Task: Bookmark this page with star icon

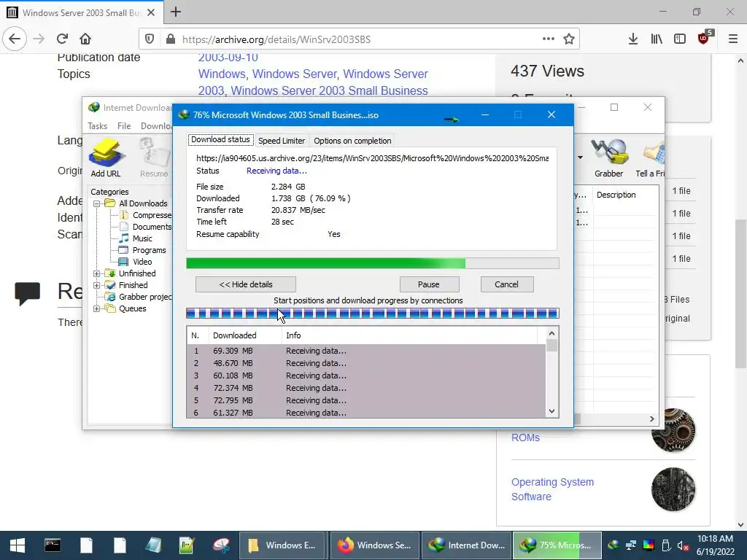Action: tap(569, 39)
